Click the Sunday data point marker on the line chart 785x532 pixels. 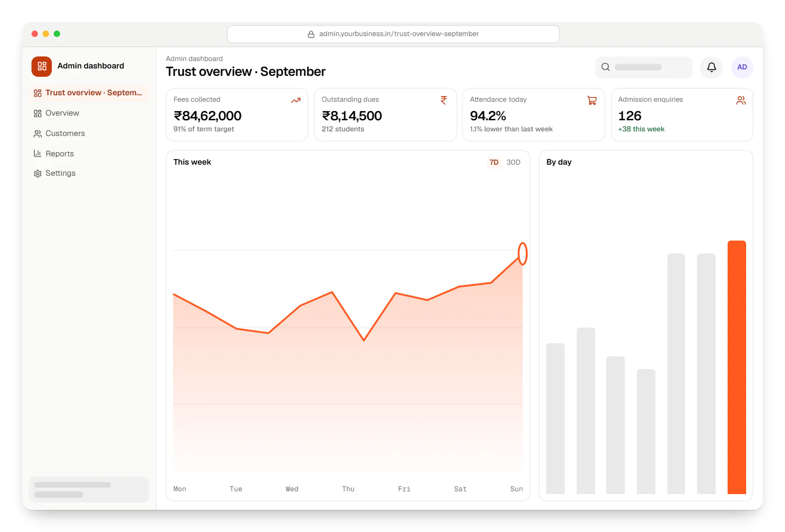coord(523,254)
